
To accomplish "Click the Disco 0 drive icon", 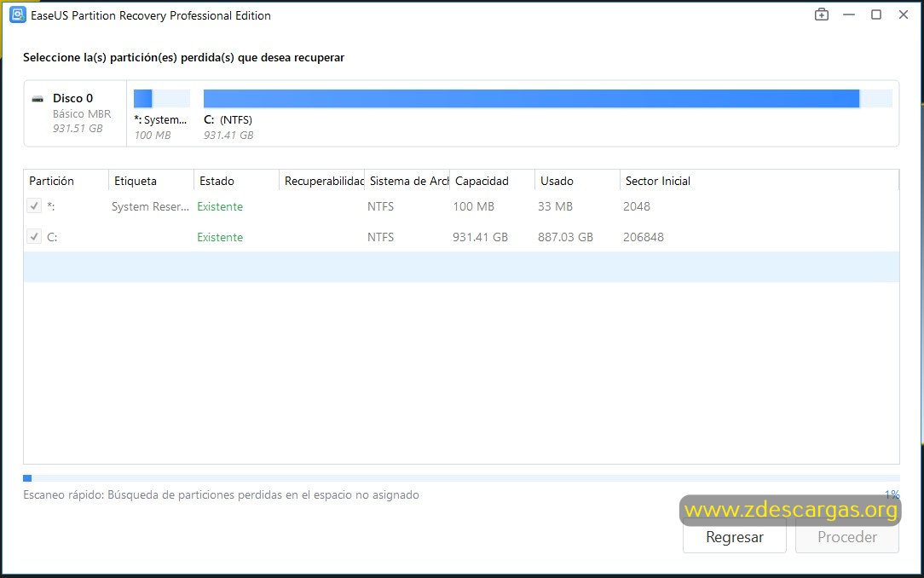I will pos(38,99).
